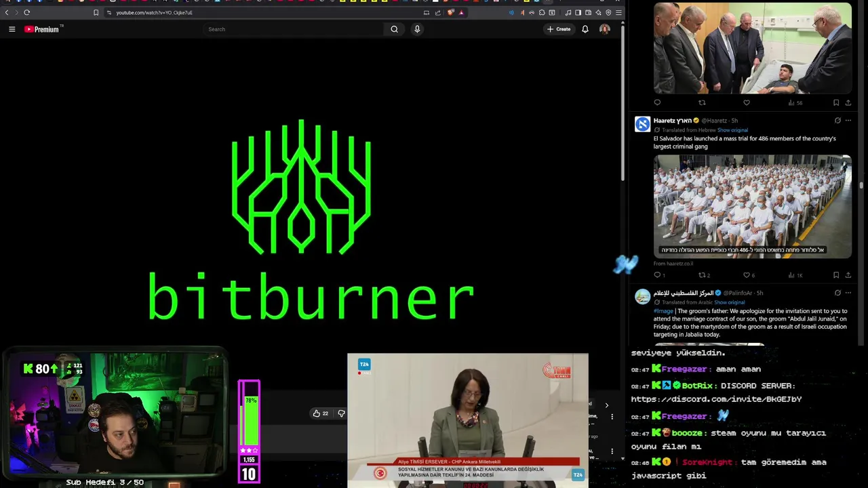The height and width of the screenshot is (488, 868).
Task: Click the youtube.com address bar URL
Action: 154,12
